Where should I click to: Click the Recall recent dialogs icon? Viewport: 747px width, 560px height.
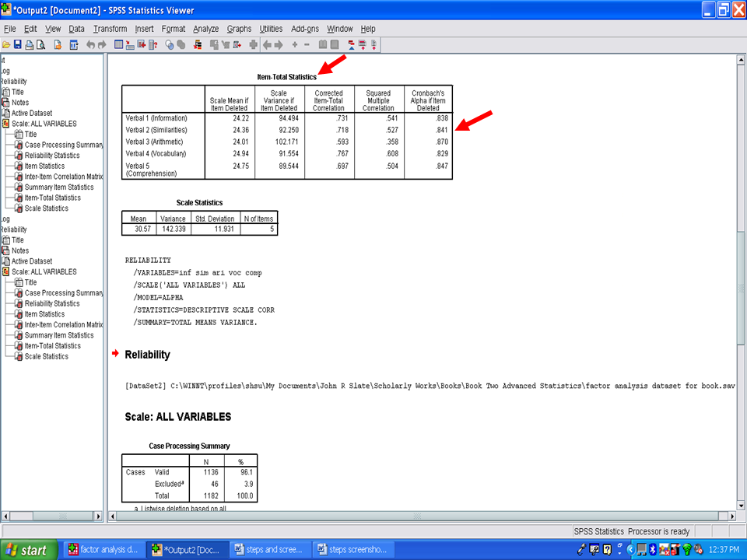click(x=75, y=45)
